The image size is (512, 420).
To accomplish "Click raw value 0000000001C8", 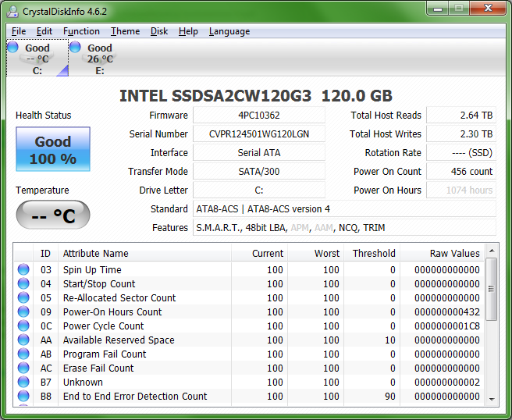I will click(x=447, y=326).
